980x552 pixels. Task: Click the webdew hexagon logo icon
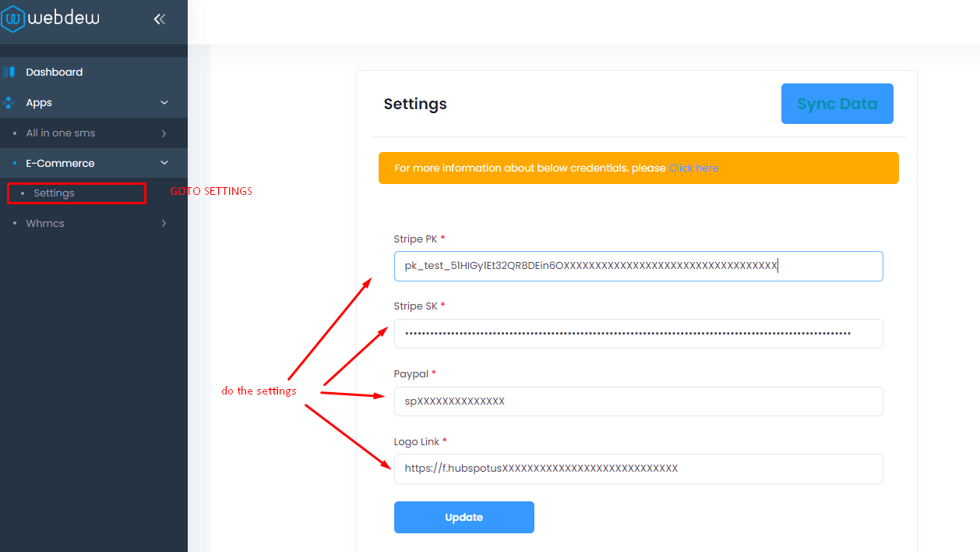pos(13,18)
